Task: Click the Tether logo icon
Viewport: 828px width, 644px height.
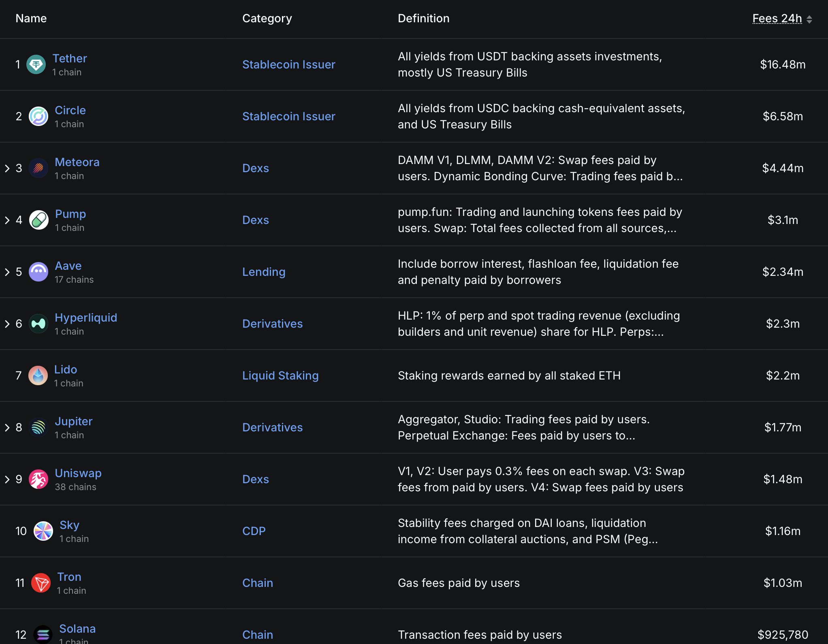Action: click(36, 64)
